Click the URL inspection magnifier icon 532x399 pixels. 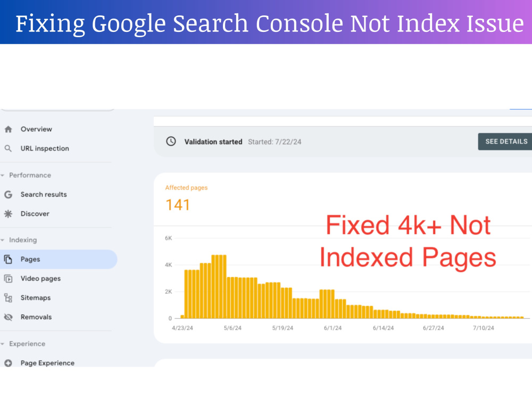point(8,148)
